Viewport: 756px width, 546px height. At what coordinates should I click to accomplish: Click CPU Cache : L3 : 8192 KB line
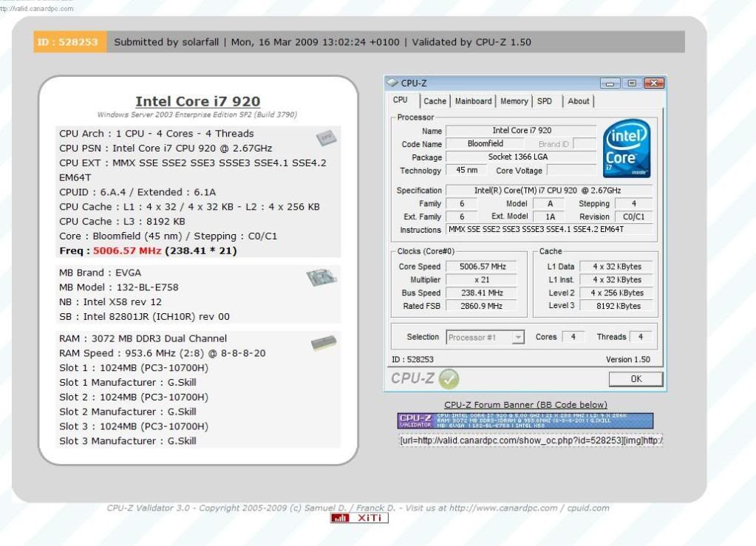[122, 222]
